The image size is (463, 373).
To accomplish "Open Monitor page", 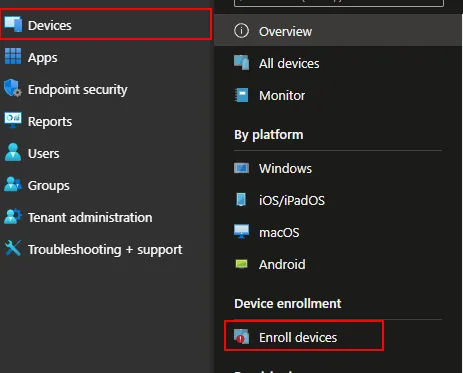I will pyautogui.click(x=282, y=95).
